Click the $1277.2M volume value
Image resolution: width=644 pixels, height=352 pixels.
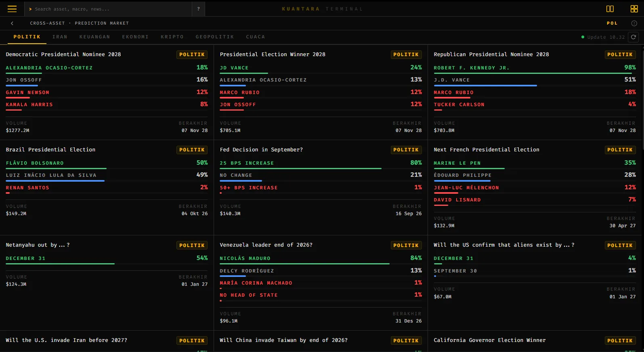(17, 130)
